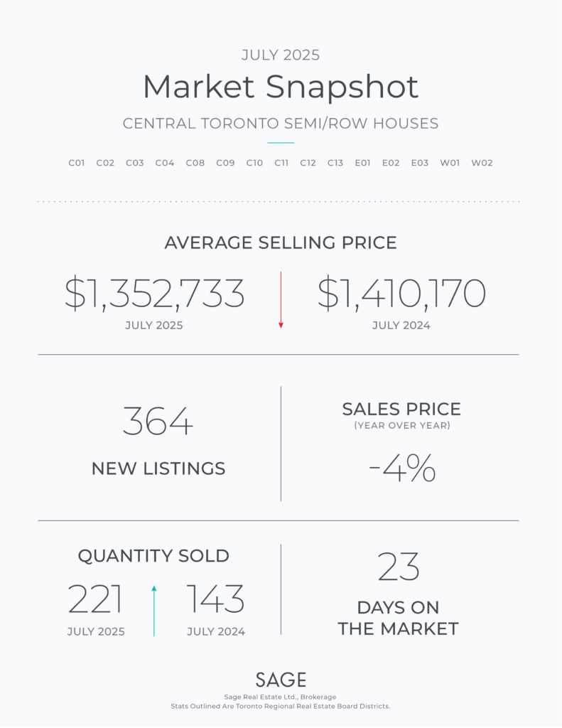Select the C04 district code

point(165,163)
